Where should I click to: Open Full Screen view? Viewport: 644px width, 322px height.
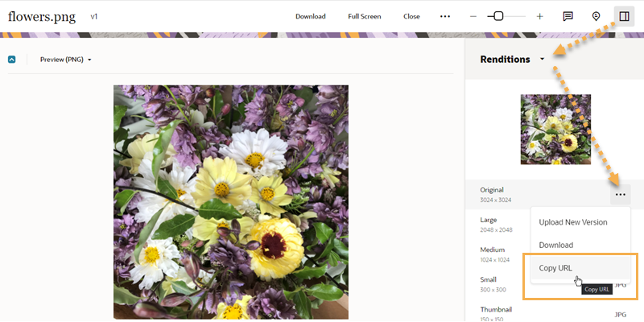click(365, 16)
